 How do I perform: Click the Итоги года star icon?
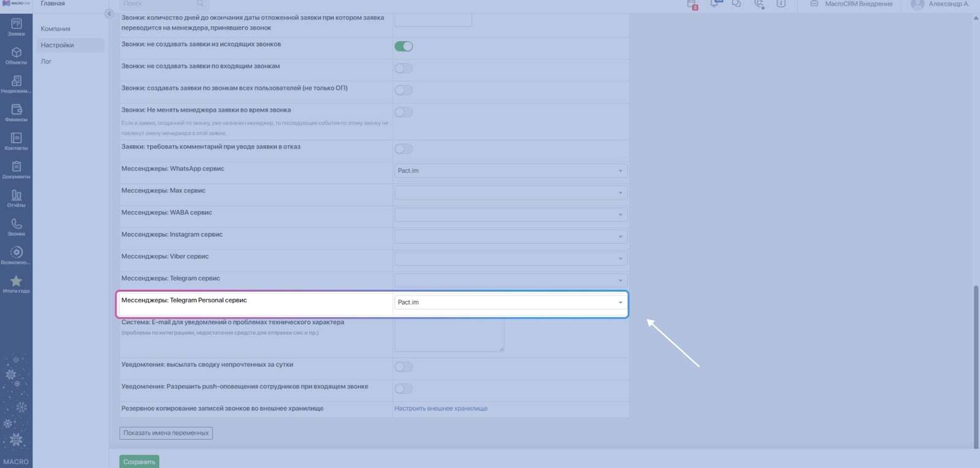[x=16, y=284]
